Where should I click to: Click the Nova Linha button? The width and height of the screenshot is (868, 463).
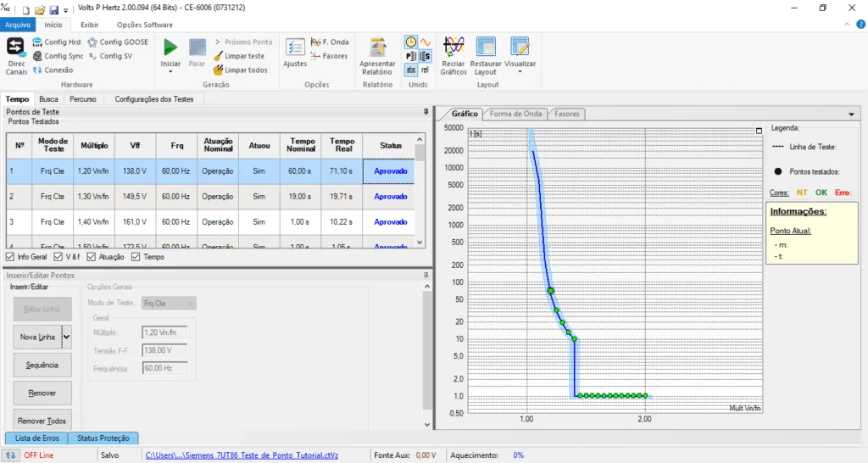click(37, 337)
